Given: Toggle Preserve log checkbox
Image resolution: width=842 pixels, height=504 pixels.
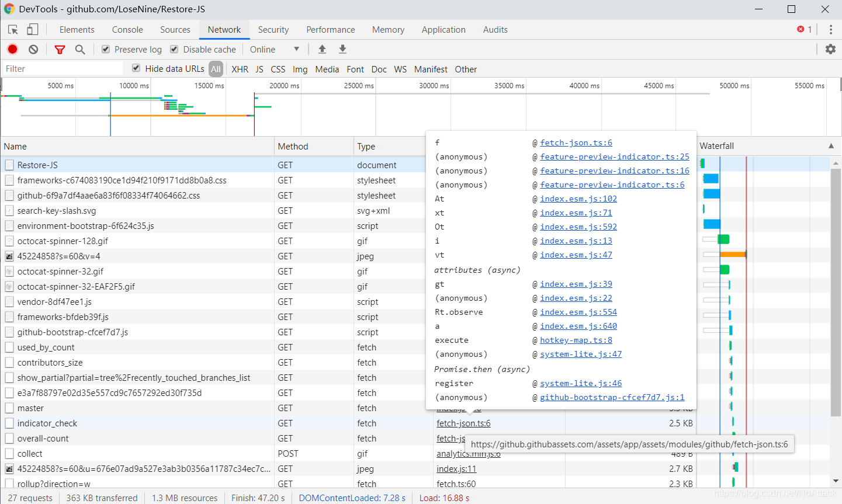Looking at the screenshot, I should (106, 49).
